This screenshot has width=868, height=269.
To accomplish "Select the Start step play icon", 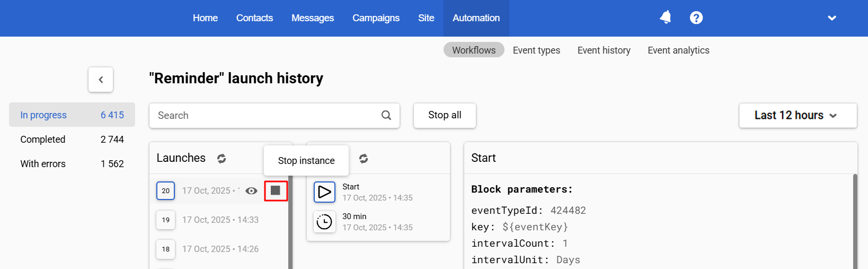I will [x=324, y=192].
